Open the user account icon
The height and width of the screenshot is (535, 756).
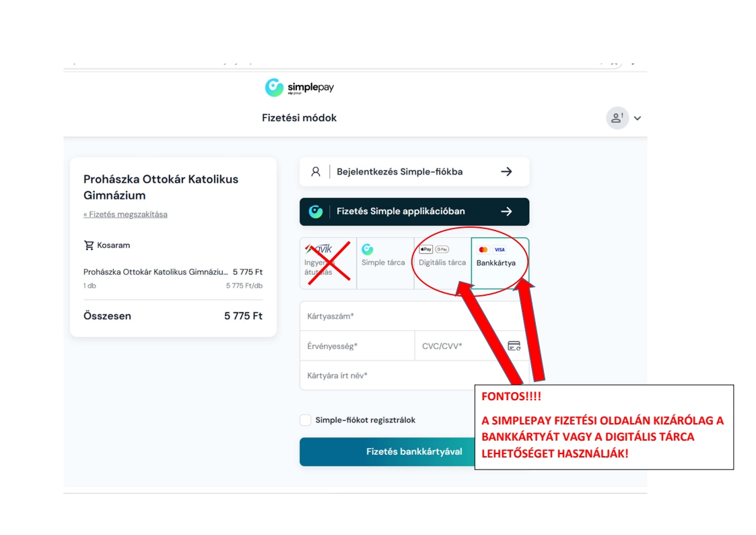pos(617,118)
